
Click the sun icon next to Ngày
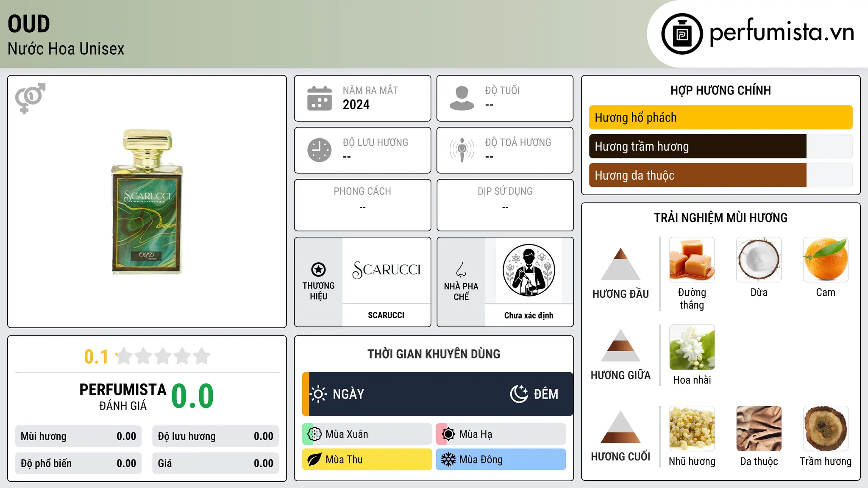[x=318, y=394]
